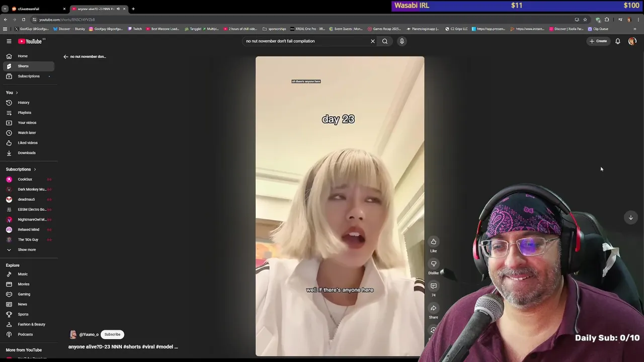Close the r/LivestreamFail tab
Viewport: 644px width, 362px height.
coord(64,9)
